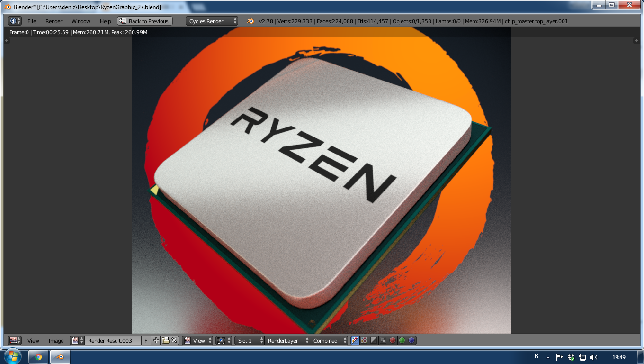Viewport: 644px width, 364px height.
Task: Toggle Alpha channel display
Action: point(374,340)
